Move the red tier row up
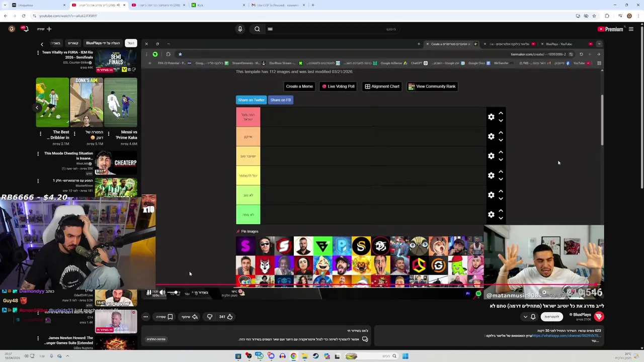Image resolution: width=644 pixels, height=362 pixels. [x=501, y=113]
